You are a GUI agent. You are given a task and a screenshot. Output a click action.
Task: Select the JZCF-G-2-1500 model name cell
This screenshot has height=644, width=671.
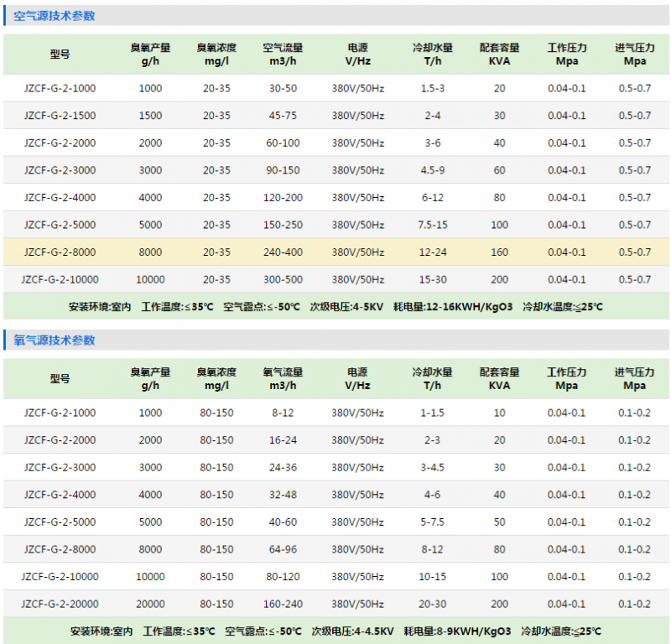pyautogui.click(x=60, y=116)
